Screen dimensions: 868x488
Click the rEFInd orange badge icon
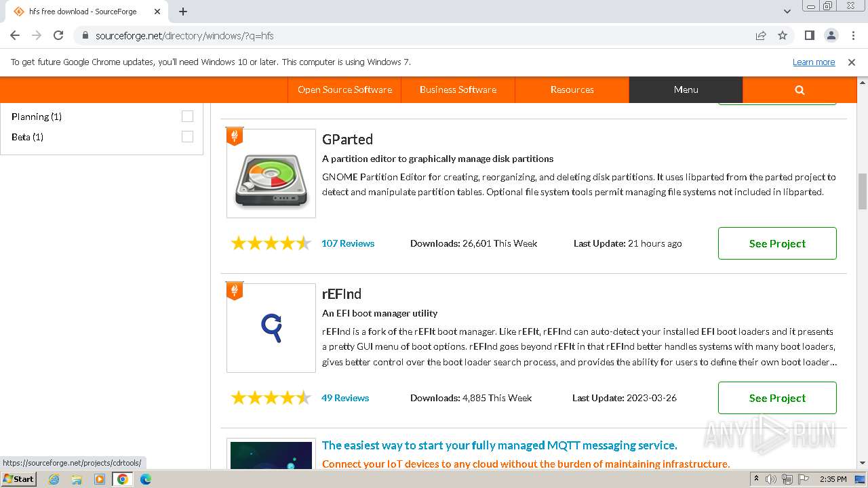235,291
